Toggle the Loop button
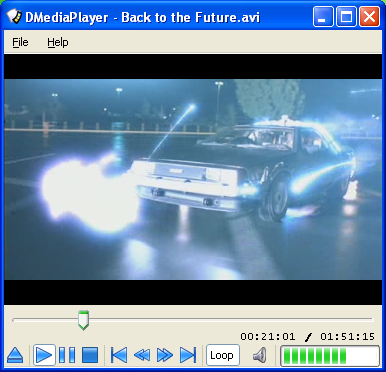The width and height of the screenshot is (386, 372). point(222,355)
